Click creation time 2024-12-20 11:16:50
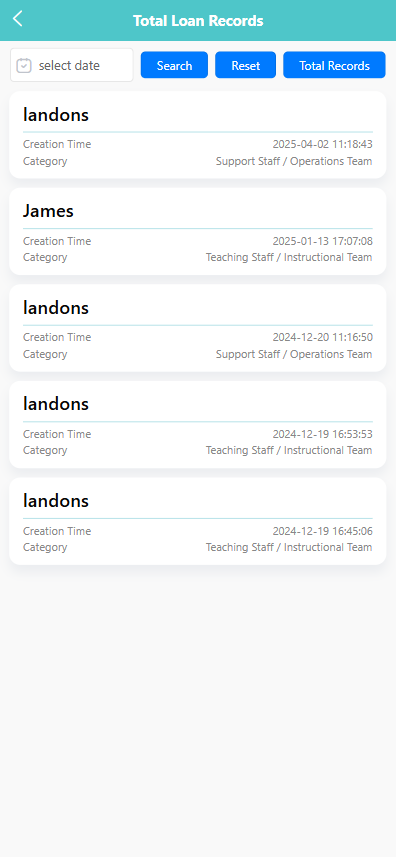Viewport: 396px width, 857px height. (323, 337)
